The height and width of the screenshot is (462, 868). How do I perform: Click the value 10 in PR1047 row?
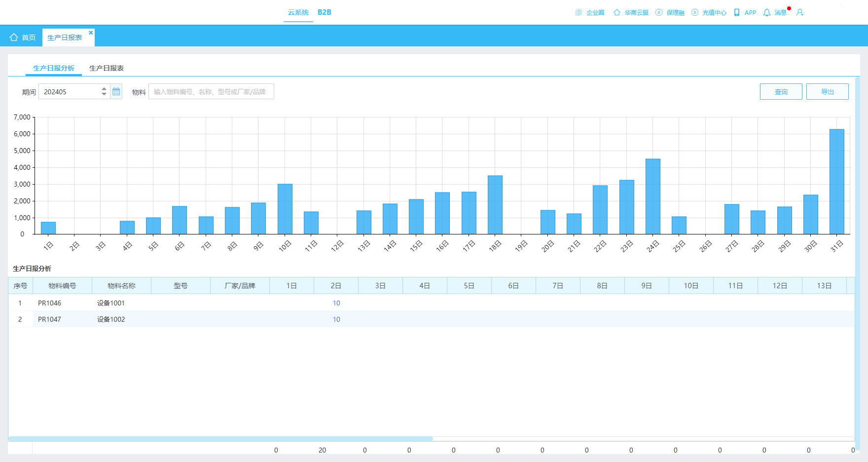[336, 319]
